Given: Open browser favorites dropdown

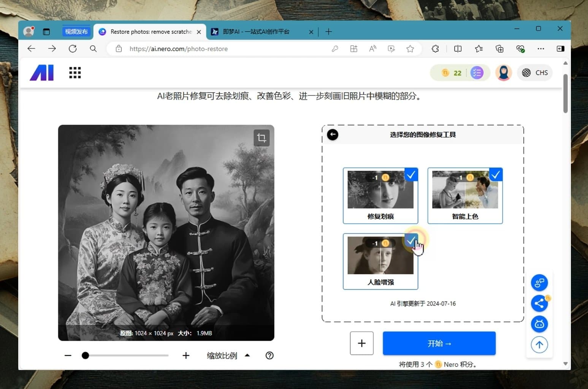Looking at the screenshot, I should coord(479,49).
